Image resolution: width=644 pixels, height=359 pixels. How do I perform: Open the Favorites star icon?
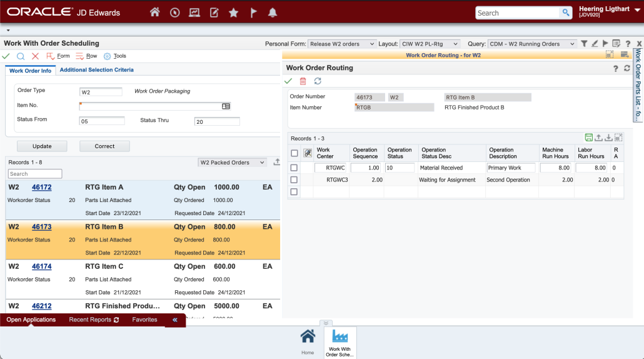(x=233, y=13)
